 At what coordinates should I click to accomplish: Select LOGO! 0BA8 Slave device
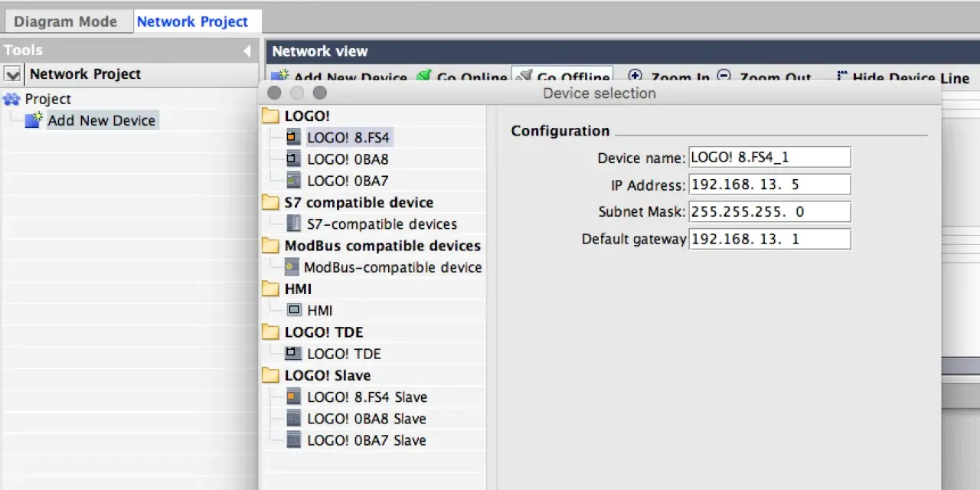coord(366,419)
